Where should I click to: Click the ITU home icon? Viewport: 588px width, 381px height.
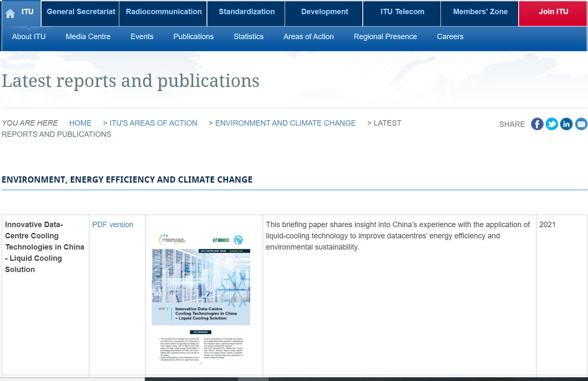tap(10, 13)
